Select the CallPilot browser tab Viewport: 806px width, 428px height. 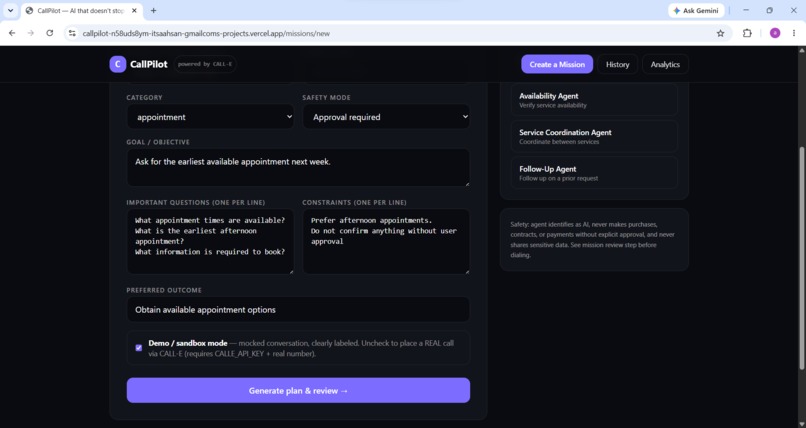82,11
